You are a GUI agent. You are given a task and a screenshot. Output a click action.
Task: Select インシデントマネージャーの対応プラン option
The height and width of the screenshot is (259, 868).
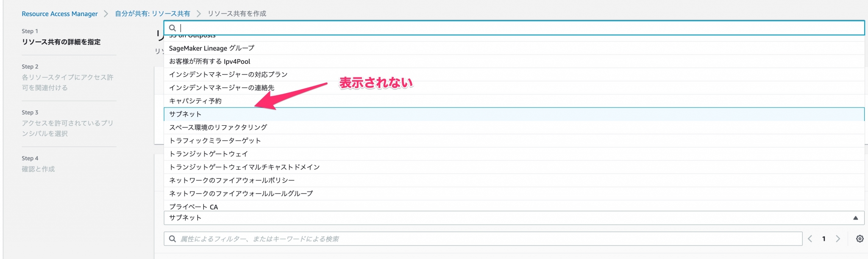click(514, 74)
